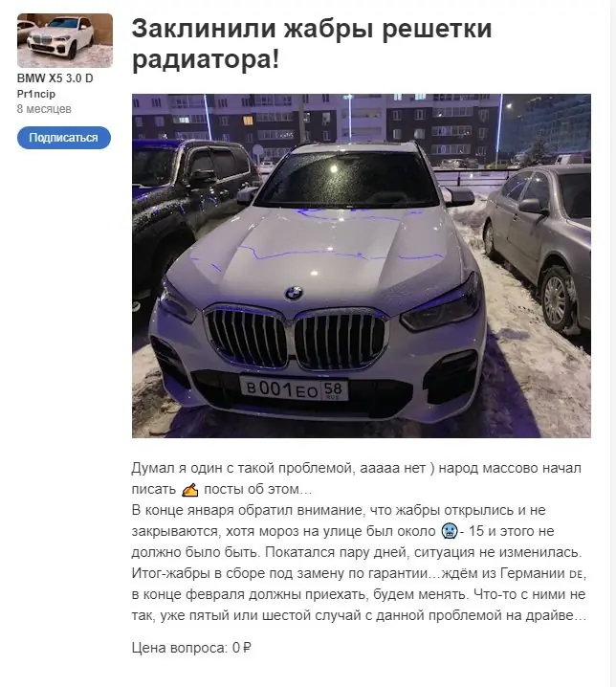Click the paragraph beginning Думал я один

356,478
